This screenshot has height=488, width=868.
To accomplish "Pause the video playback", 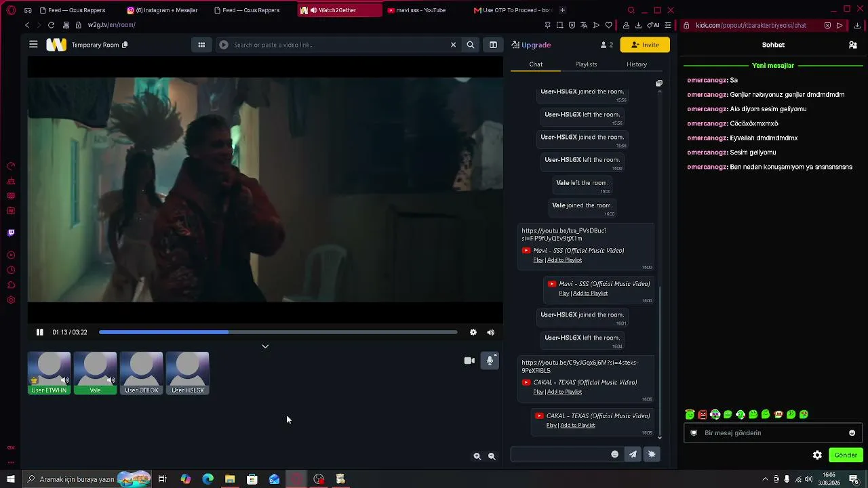I will pyautogui.click(x=40, y=332).
